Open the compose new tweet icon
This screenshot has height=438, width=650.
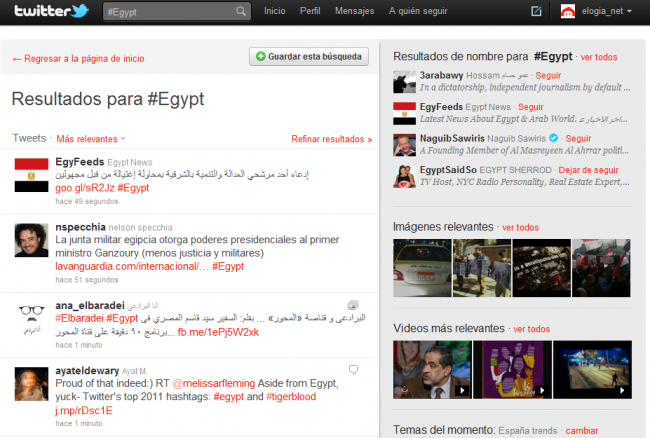pyautogui.click(x=536, y=11)
